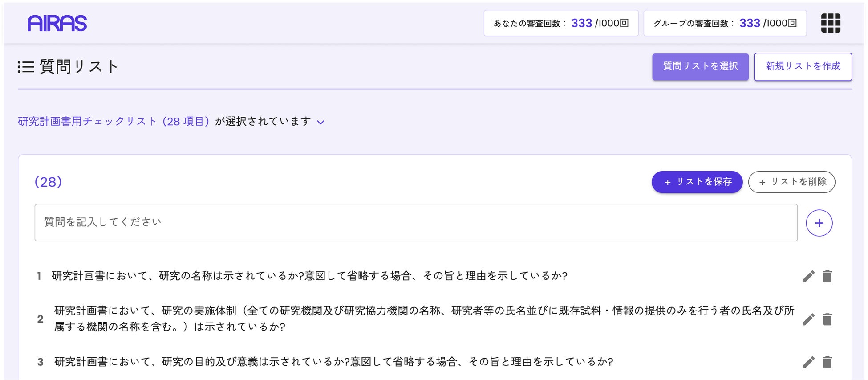Click the 質問リスト page heading
Viewport: 868px width, 380px height.
coord(79,67)
